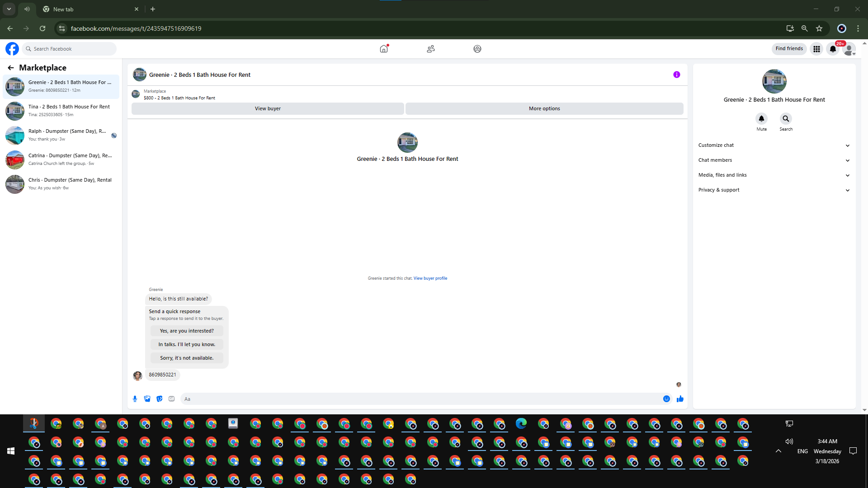Open the Greenie house rental conversation
868x488 pixels.
[61, 87]
